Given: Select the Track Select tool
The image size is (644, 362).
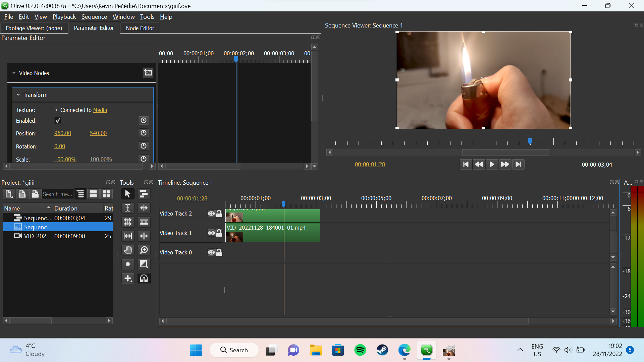Looking at the screenshot, I should (144, 194).
